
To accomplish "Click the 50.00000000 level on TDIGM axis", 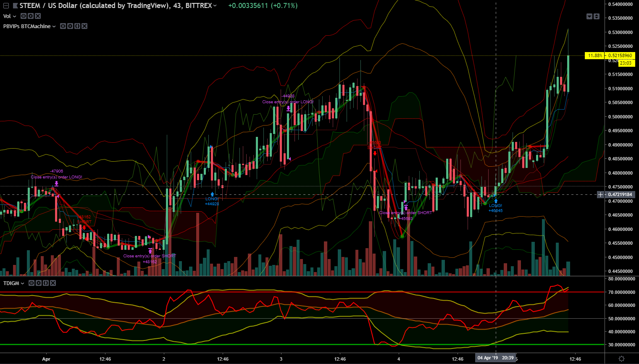I will (622, 319).
